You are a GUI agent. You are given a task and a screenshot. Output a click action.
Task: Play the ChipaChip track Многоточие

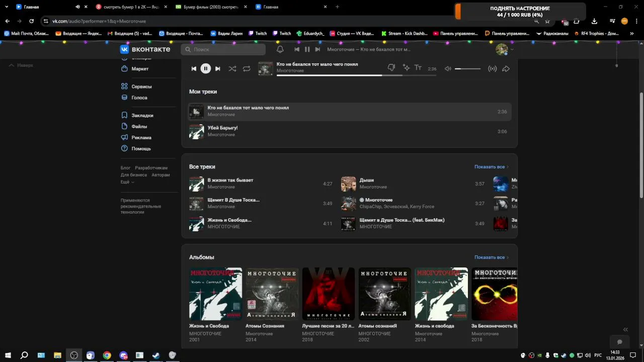coord(413,204)
